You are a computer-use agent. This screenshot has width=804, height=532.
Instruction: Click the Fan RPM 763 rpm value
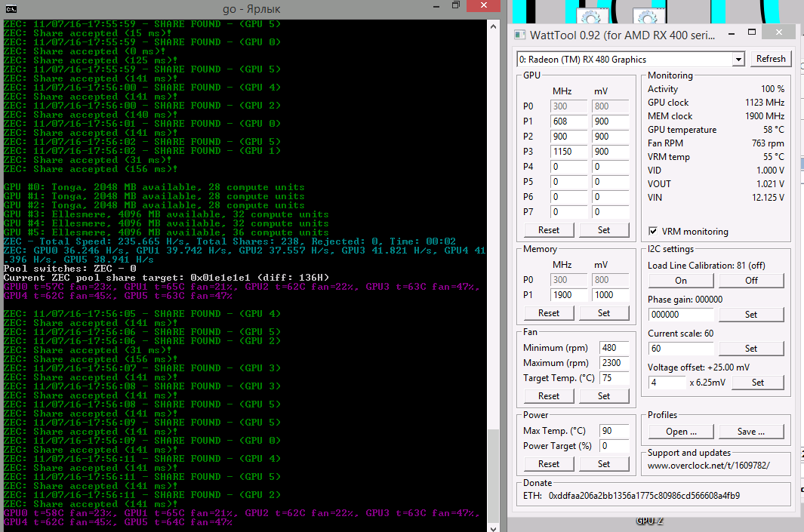(x=768, y=143)
